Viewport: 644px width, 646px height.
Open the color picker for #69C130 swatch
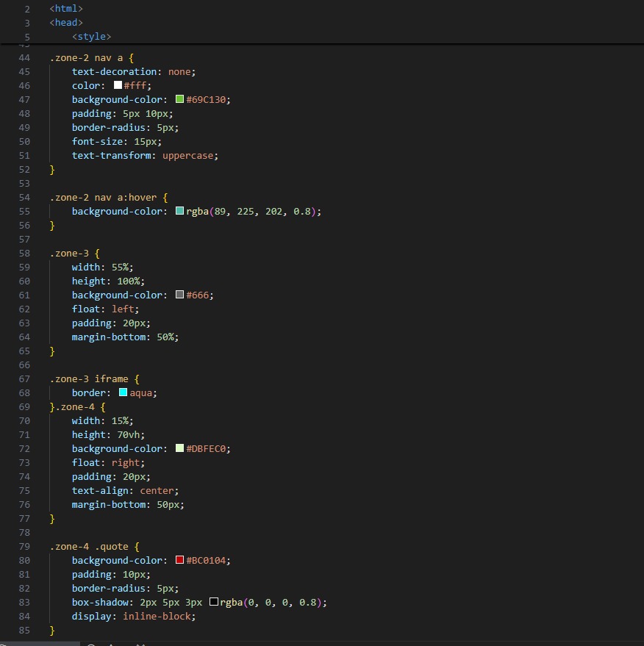[x=179, y=99]
